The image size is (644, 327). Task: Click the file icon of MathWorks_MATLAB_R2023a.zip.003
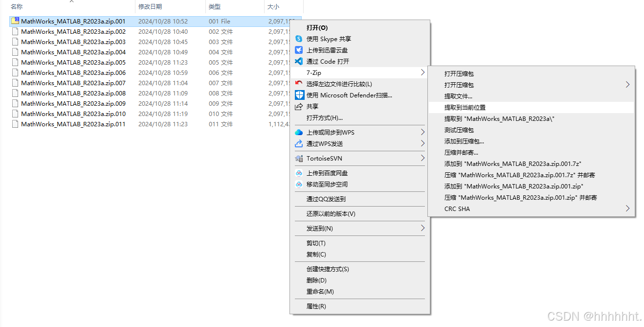[15, 42]
